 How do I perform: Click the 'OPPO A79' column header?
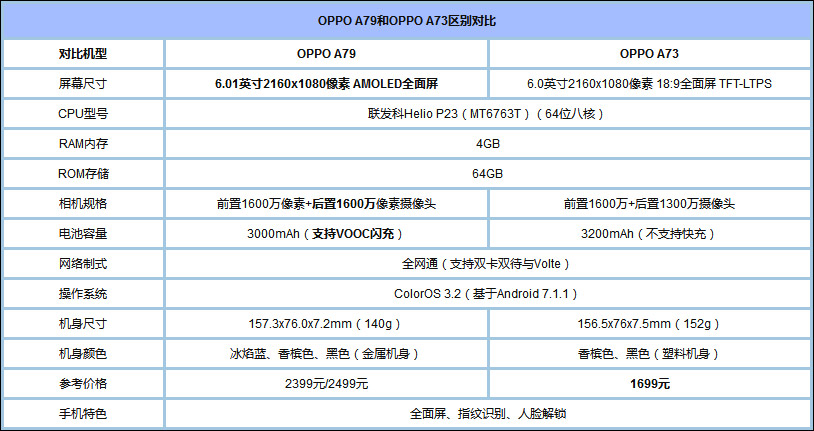tap(327, 54)
